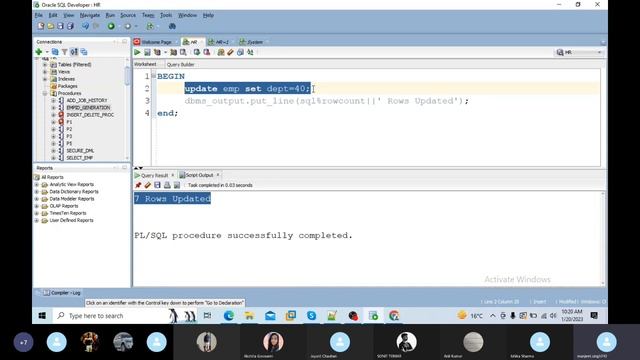Open the File menu
The image size is (640, 360).
(x=39, y=15)
